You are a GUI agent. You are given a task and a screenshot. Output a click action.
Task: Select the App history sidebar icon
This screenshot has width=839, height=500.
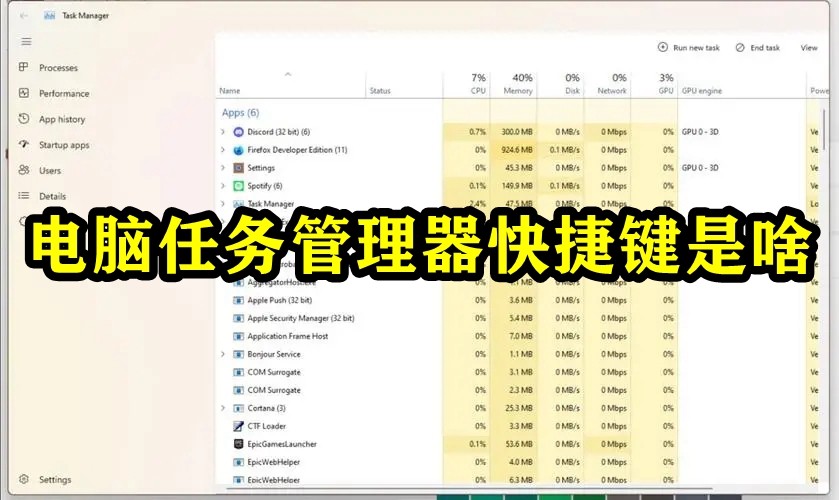(x=24, y=118)
